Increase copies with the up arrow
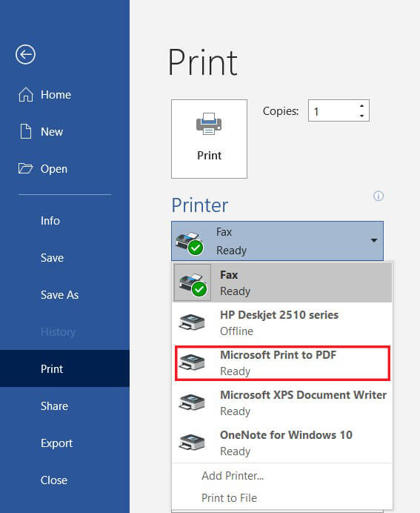Image resolution: width=420 pixels, height=513 pixels. pyautogui.click(x=361, y=106)
